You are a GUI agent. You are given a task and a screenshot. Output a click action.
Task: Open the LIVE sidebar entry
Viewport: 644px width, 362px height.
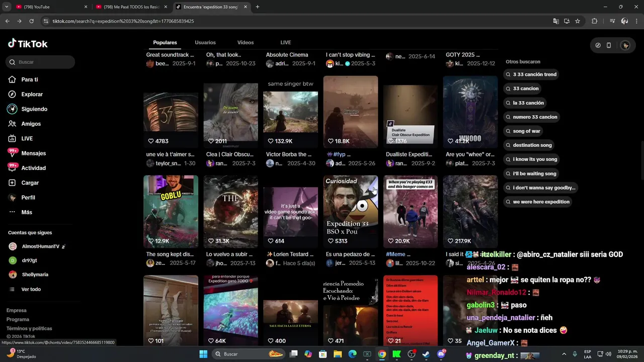[27, 138]
